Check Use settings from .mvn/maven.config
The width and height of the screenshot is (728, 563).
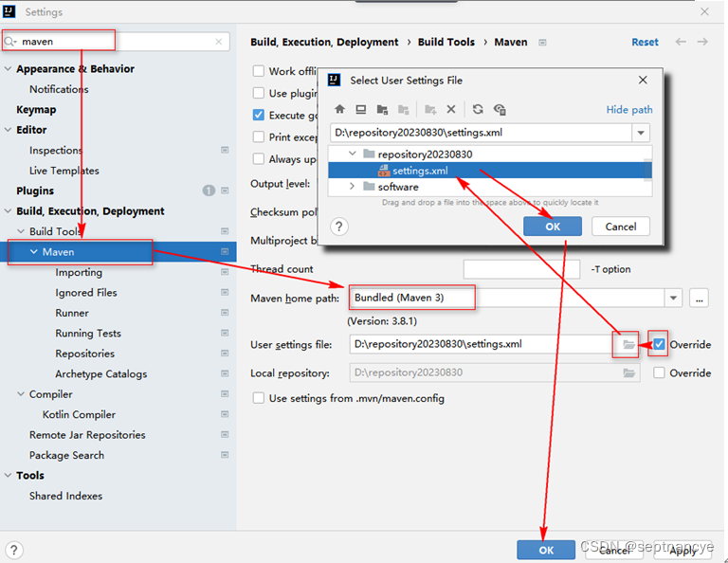pos(259,398)
